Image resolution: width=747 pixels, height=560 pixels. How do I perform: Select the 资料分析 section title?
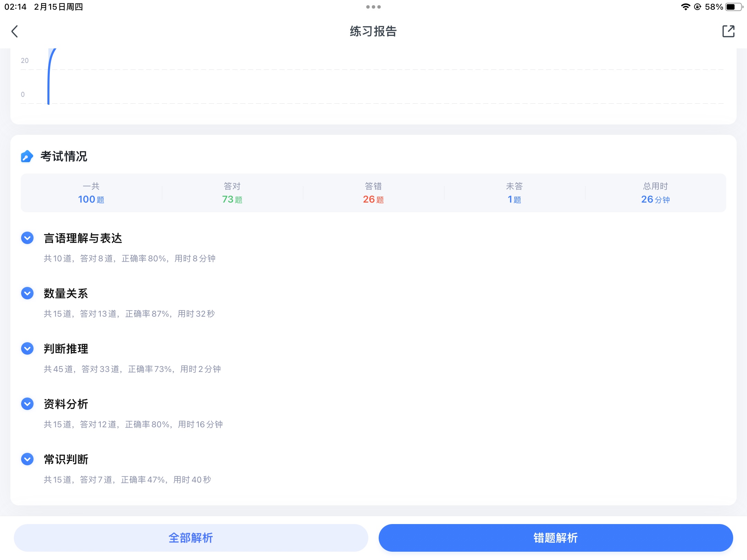pyautogui.click(x=66, y=404)
